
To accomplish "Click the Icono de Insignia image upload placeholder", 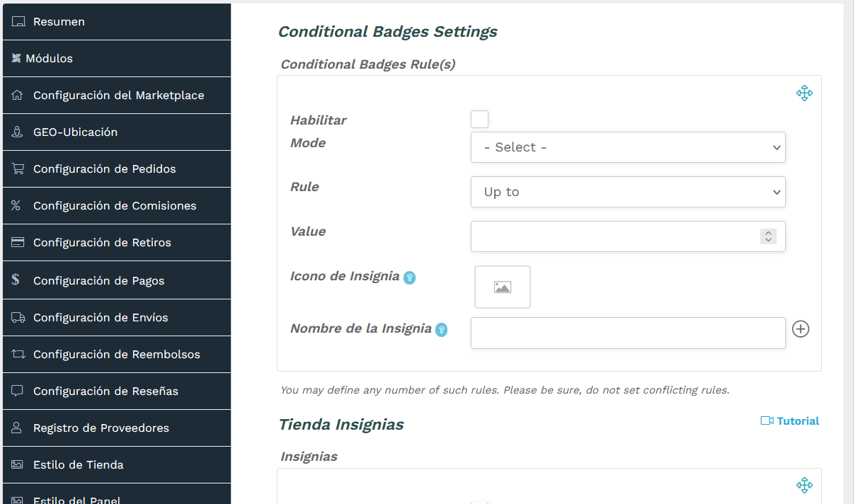I will click(502, 287).
